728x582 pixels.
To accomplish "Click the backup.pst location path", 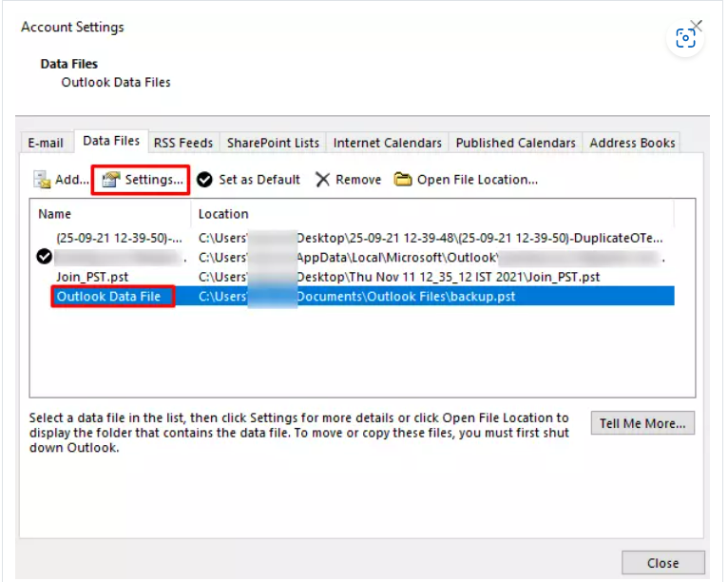I will coord(356,297).
